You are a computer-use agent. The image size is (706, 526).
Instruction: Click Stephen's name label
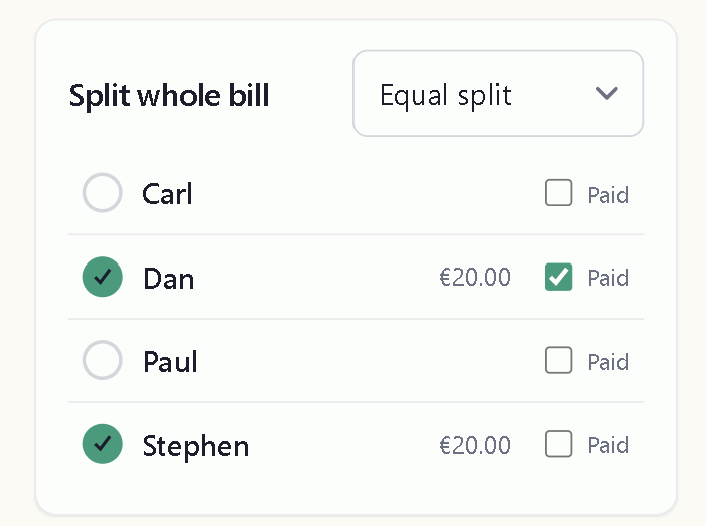[x=195, y=447]
